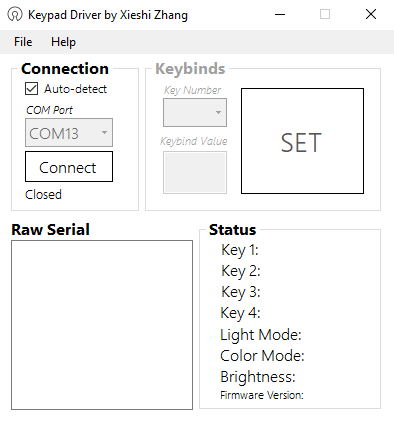
Task: Minimize the Keypad Driver window
Action: [280, 14]
